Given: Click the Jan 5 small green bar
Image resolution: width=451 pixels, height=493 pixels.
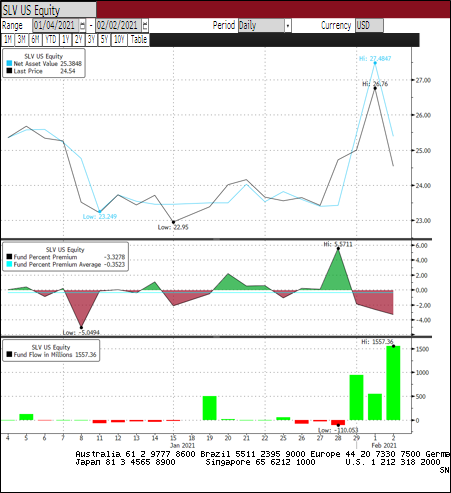Looking at the screenshot, I should [x=26, y=417].
